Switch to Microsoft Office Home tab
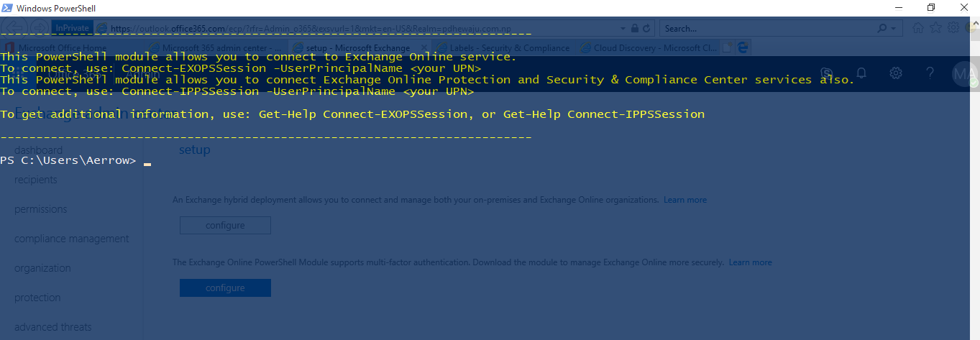Screen dimensions: 980x340 [x=63, y=48]
